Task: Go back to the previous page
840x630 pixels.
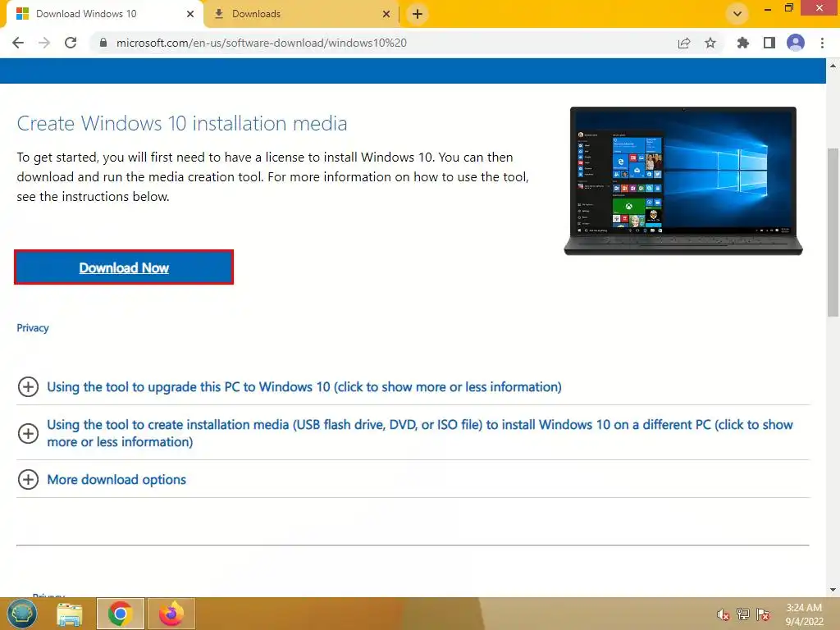Action: pos(18,43)
